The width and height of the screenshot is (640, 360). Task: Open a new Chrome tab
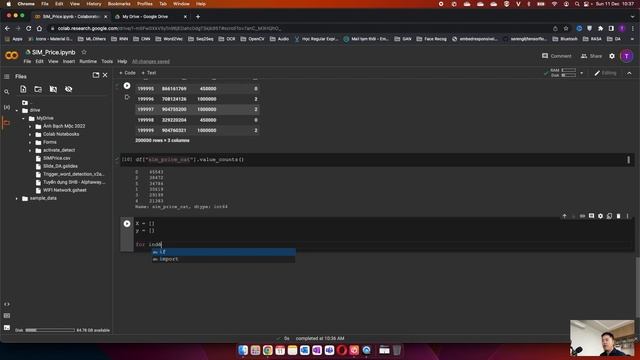pos(198,17)
